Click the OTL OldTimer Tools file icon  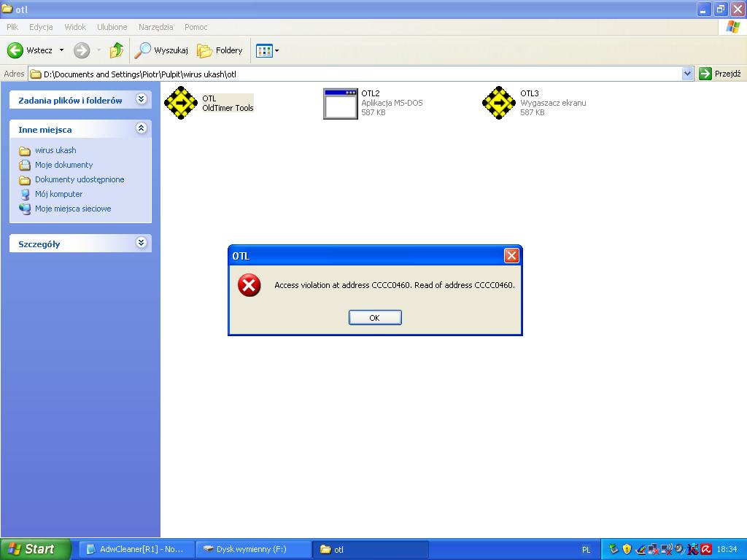(x=181, y=103)
